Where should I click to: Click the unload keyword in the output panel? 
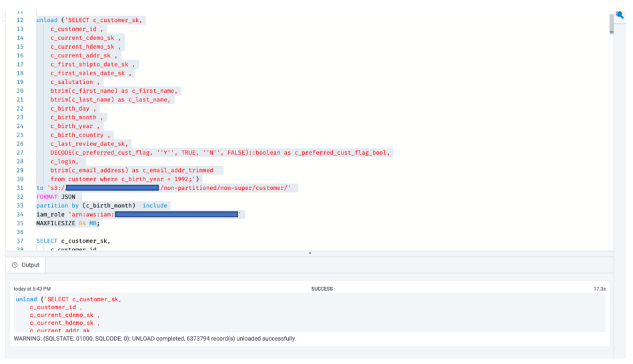coord(26,299)
